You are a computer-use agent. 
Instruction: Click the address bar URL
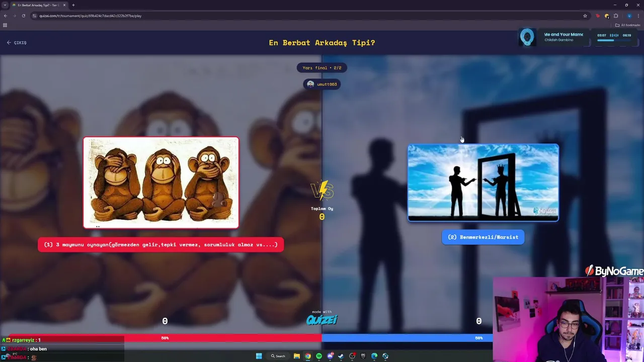[x=91, y=16]
